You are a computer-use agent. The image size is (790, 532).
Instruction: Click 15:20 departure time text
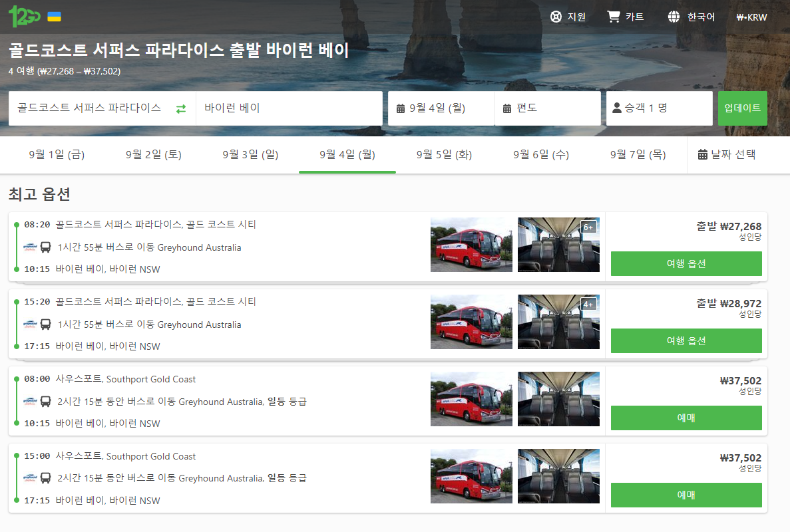coord(37,301)
